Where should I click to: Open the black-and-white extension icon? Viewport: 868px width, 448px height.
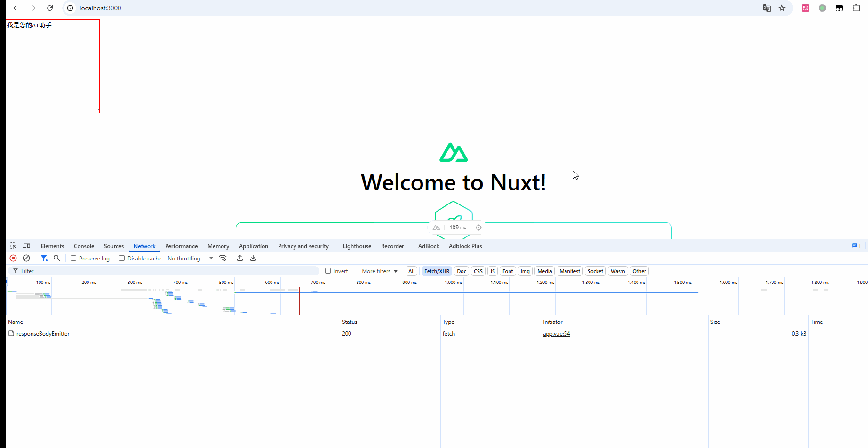pyautogui.click(x=839, y=8)
